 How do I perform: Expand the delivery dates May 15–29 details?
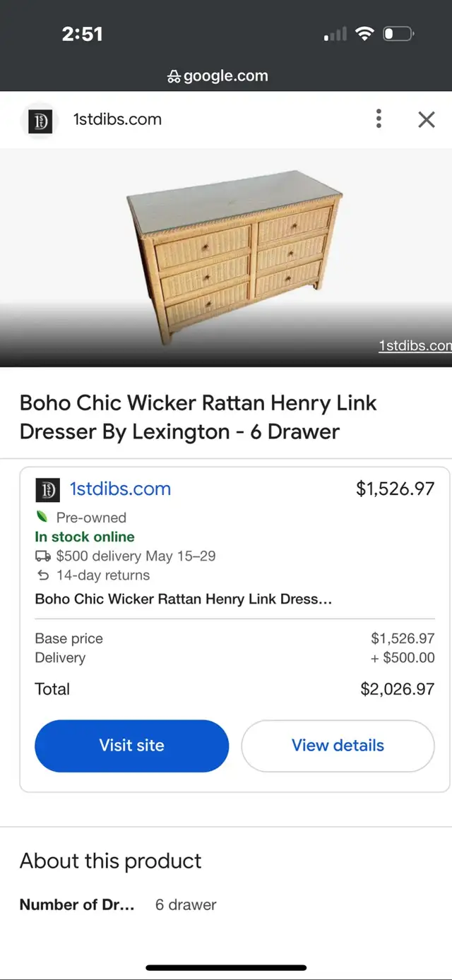click(137, 556)
